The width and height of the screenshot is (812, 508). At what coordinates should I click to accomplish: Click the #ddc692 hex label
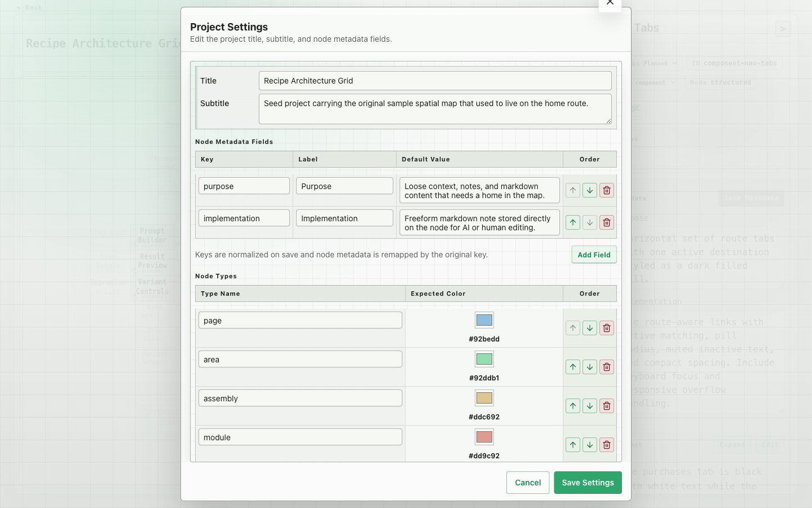484,417
